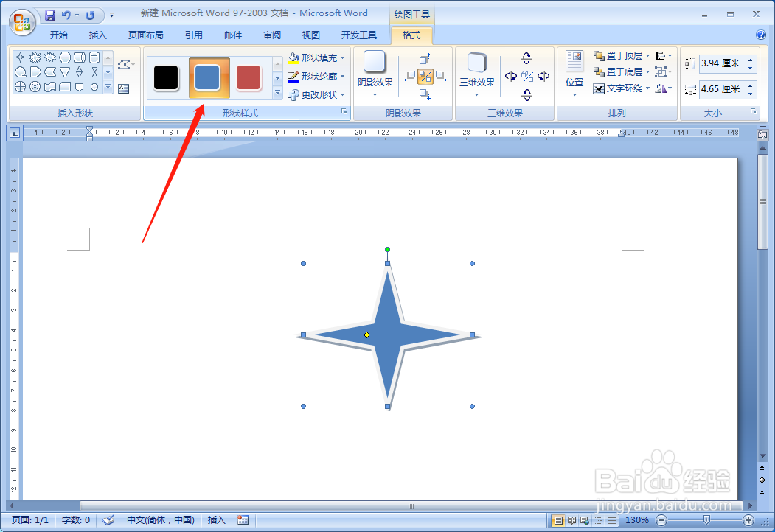The image size is (775, 532).
Task: Switch to the 引用 tab
Action: (194, 35)
